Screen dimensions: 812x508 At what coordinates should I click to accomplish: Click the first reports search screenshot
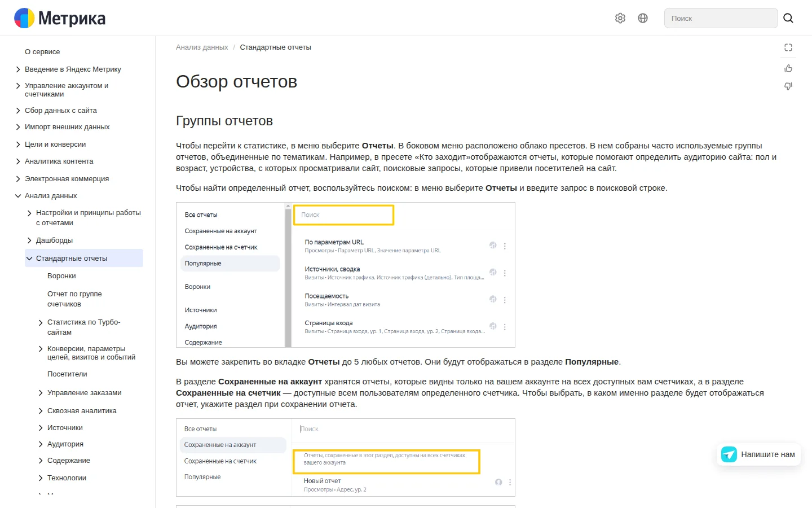click(346, 275)
